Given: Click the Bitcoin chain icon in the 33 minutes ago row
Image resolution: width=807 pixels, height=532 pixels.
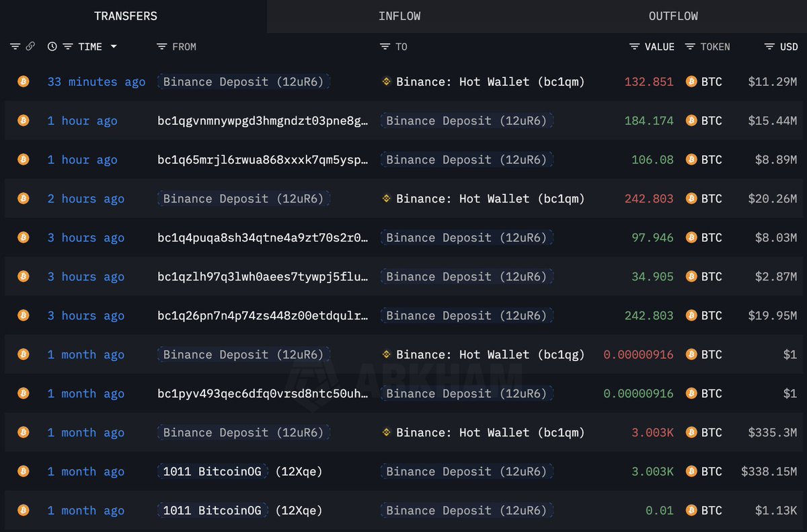Looking at the screenshot, I should [x=24, y=81].
